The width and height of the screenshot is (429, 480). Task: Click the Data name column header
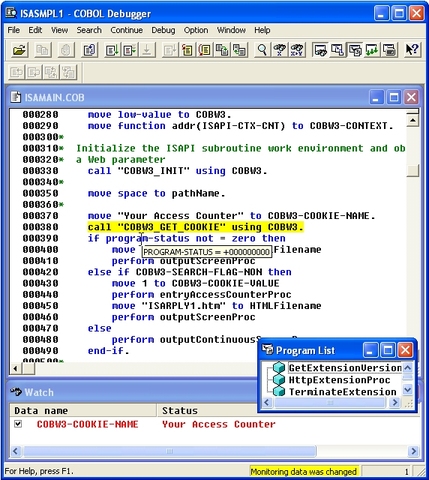(83, 410)
